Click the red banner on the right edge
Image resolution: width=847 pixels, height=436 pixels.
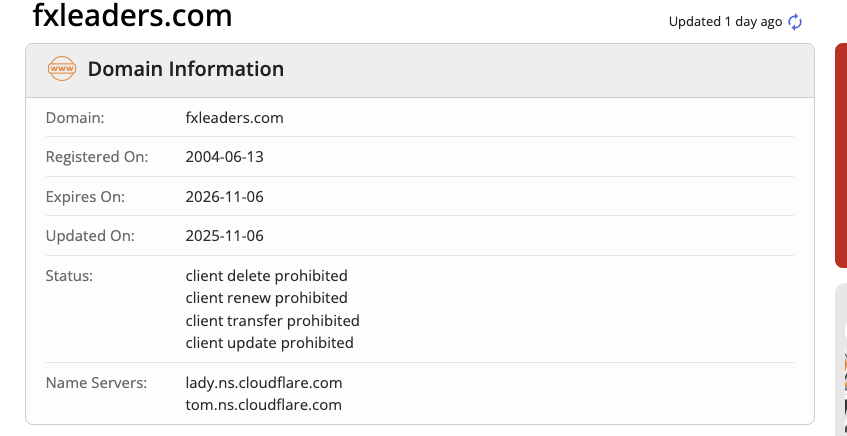point(841,155)
